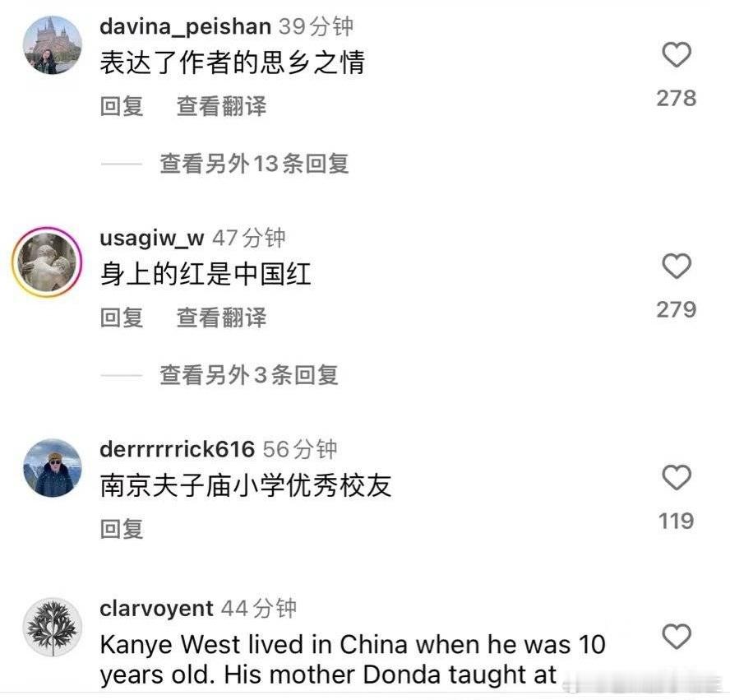View usagiw_w's story ring avatar
The width and height of the screenshot is (730, 700).
[47, 262]
